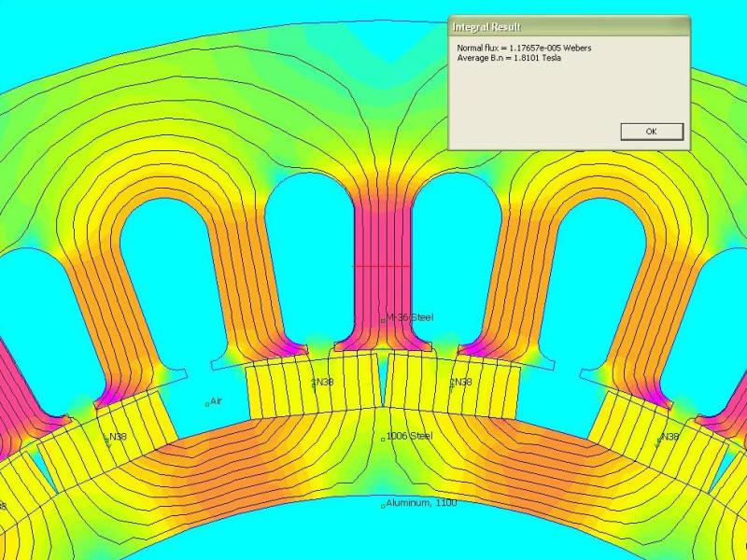Select the Aluminum, 1100 block label
The width and height of the screenshot is (747, 560).
(420, 503)
